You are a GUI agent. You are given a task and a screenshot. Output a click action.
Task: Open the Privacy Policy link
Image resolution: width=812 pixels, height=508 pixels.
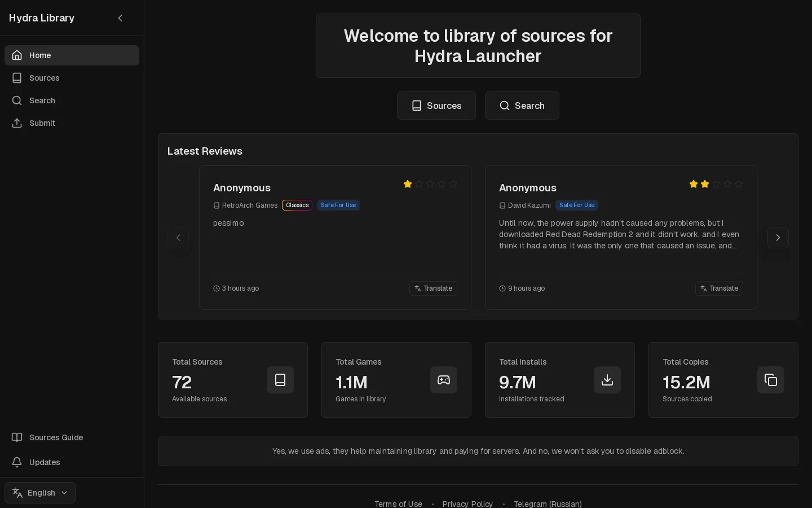pyautogui.click(x=467, y=503)
